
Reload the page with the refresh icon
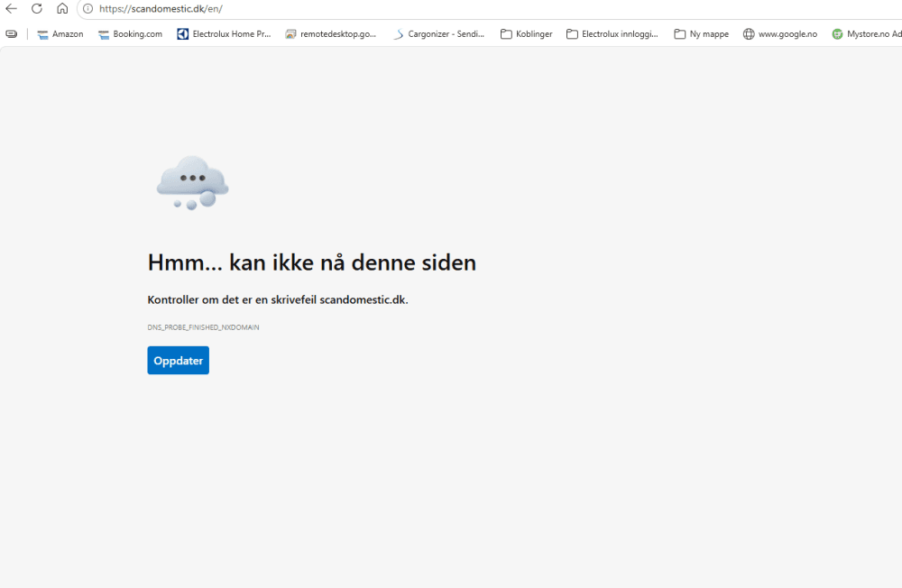coord(37,9)
